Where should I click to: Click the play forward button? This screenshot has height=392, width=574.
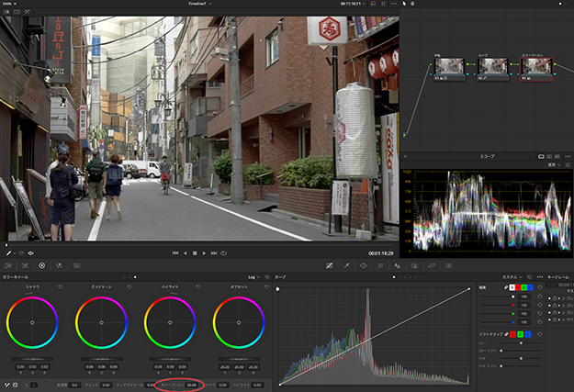point(205,252)
